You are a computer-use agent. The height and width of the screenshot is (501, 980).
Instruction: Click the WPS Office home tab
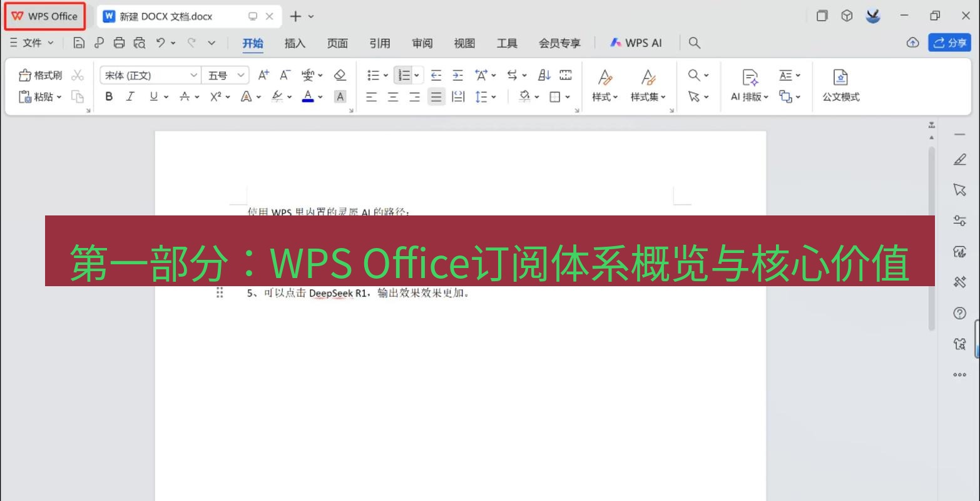pyautogui.click(x=45, y=16)
